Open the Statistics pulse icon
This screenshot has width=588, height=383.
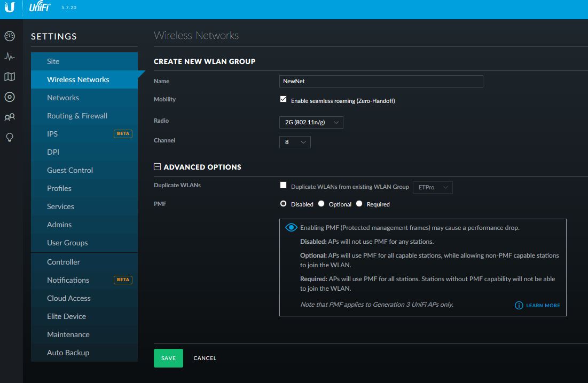pyautogui.click(x=10, y=57)
